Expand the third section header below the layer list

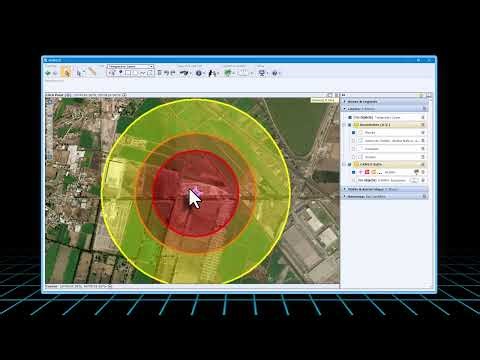(x=385, y=189)
